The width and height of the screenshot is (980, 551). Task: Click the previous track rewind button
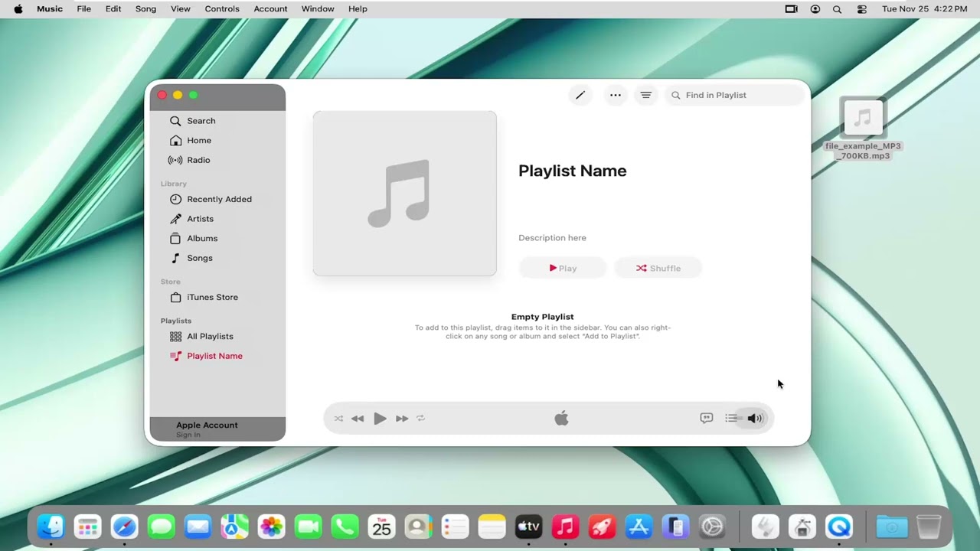(x=358, y=419)
